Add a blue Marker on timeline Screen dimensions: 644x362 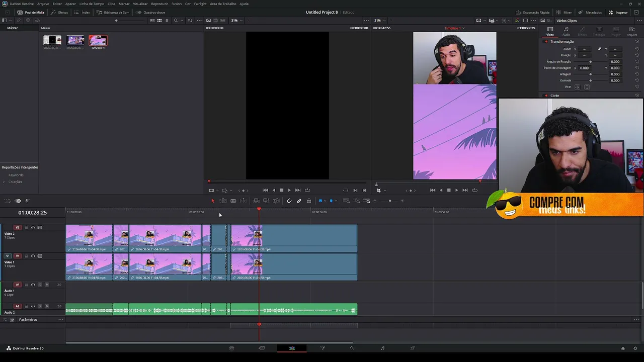[331, 201]
